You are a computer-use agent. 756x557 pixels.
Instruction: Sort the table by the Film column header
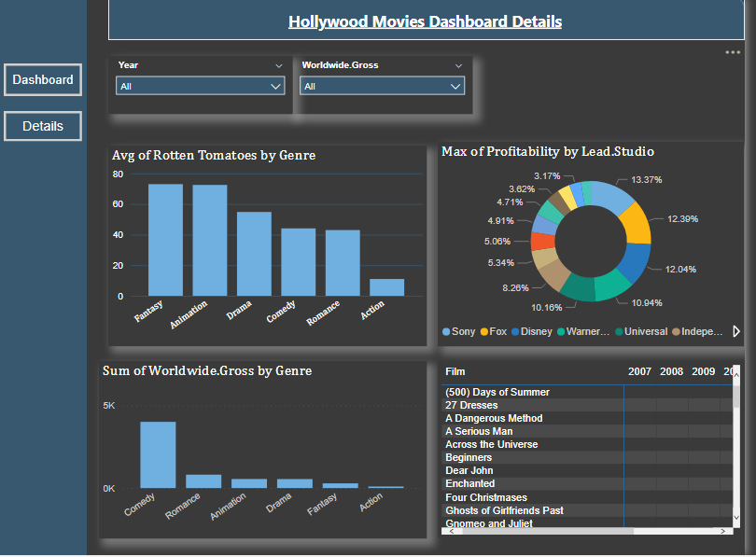(455, 371)
